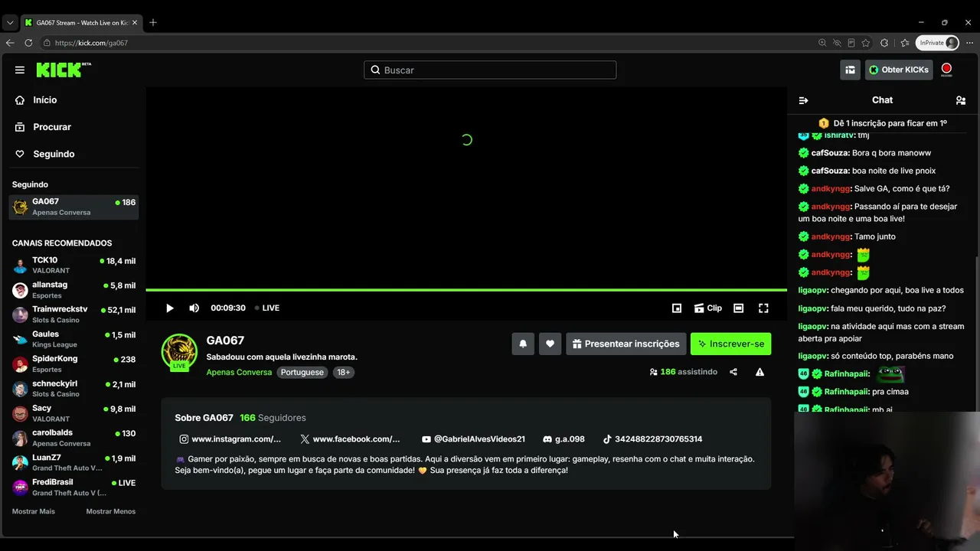980x551 pixels.
Task: Click username cafSouza saying 'Bora q bora manoww'
Action: click(x=830, y=153)
